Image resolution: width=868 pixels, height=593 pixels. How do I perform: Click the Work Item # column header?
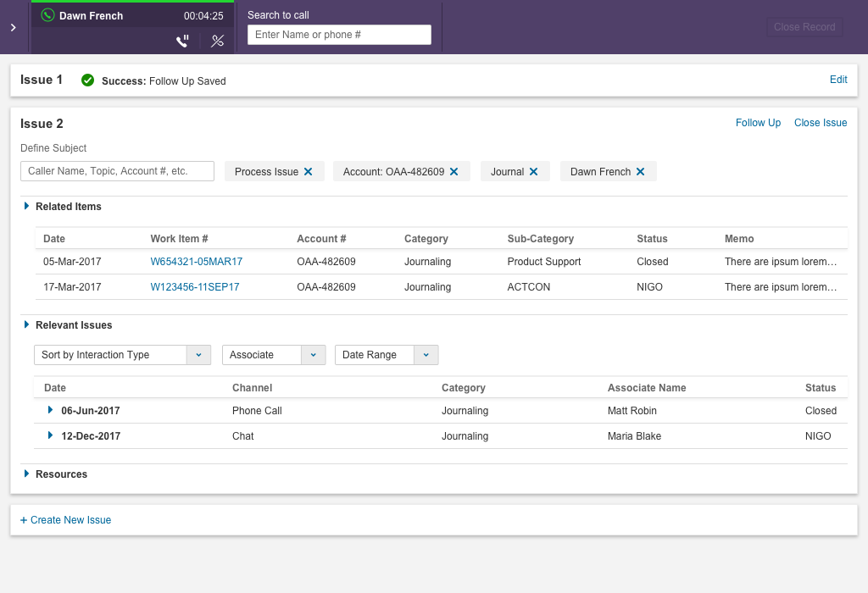tap(180, 239)
